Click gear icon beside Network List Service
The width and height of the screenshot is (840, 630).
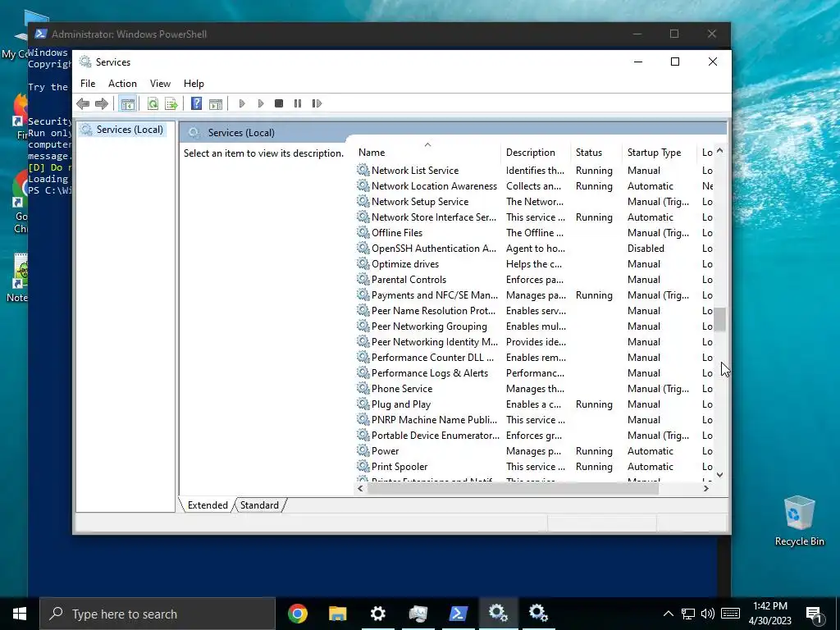click(x=363, y=170)
